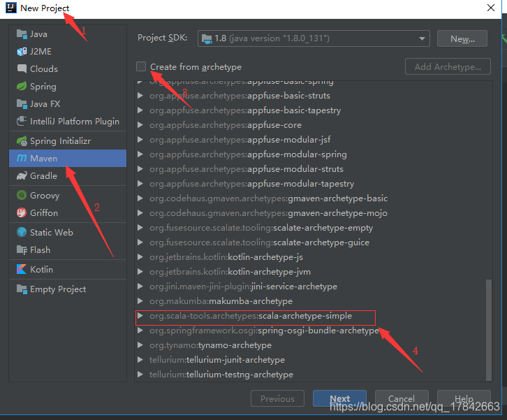Image resolution: width=507 pixels, height=420 pixels.
Task: Click the Previous button
Action: 277,398
